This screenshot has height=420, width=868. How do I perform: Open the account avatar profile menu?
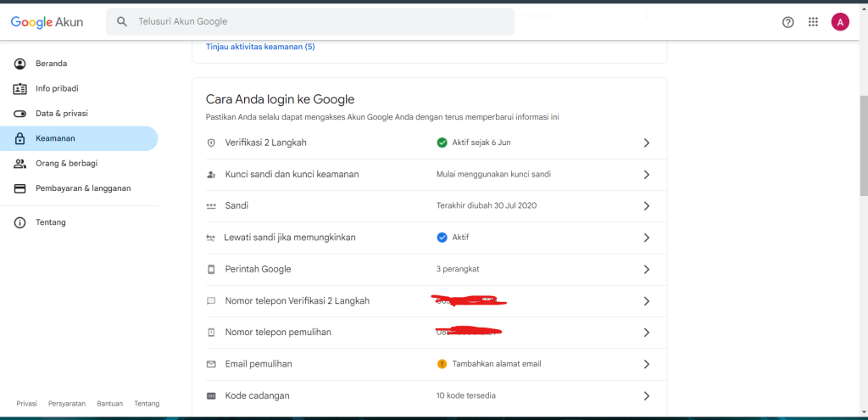pos(839,22)
